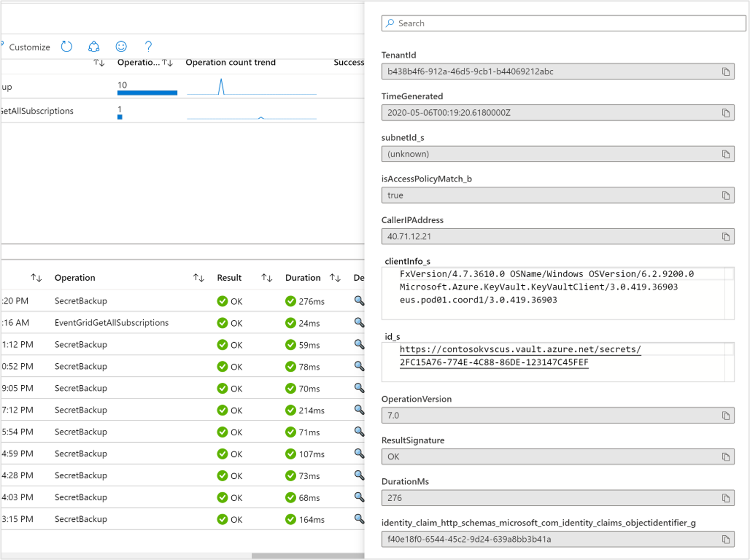Image resolution: width=750 pixels, height=560 pixels.
Task: Copy the DurationMs value
Action: click(x=726, y=498)
